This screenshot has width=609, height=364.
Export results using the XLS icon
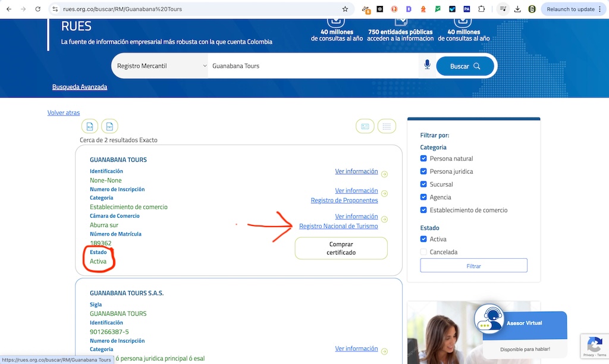pyautogui.click(x=89, y=126)
